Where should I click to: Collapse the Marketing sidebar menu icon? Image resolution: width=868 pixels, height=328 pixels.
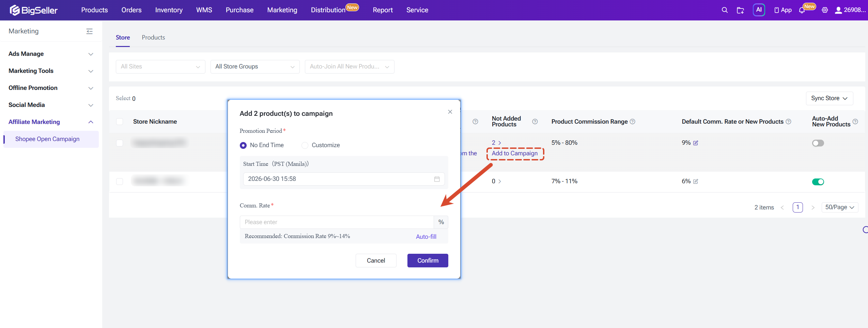click(90, 31)
